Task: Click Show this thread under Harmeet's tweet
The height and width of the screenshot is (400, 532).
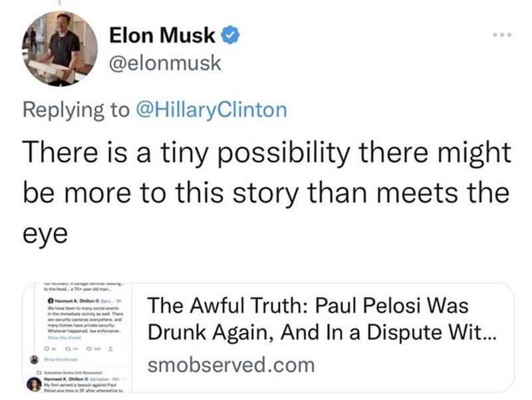Action: tap(65, 338)
